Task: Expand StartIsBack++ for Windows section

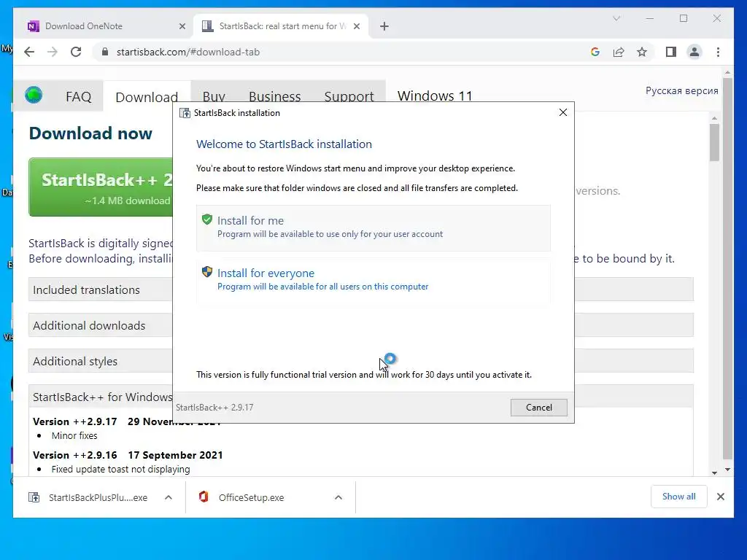Action: click(101, 397)
